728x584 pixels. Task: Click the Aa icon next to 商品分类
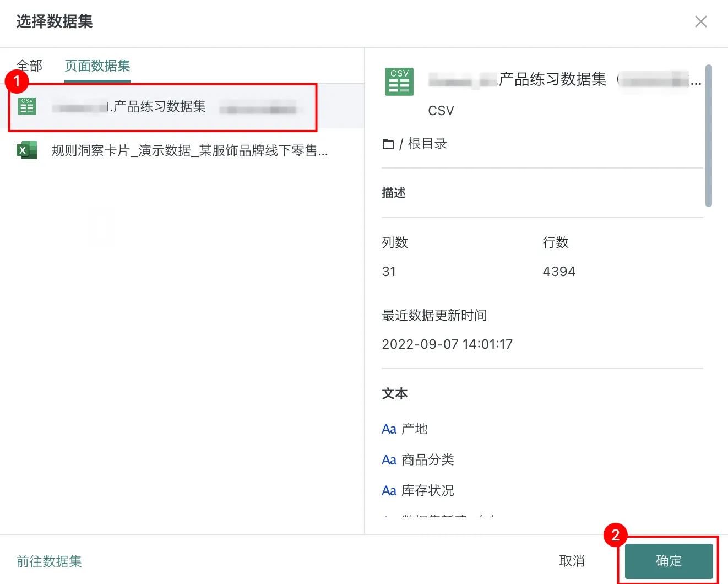[x=389, y=460]
